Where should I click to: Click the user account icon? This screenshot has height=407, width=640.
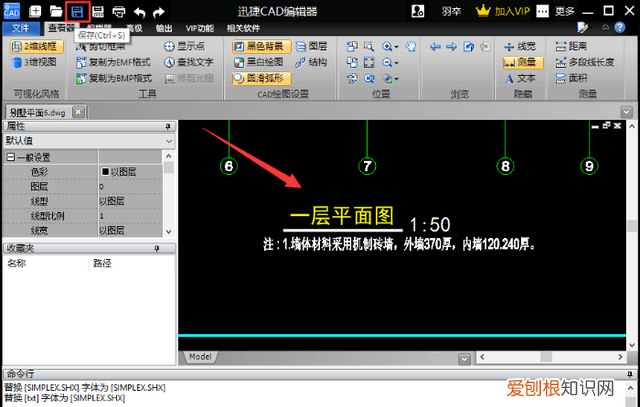click(418, 11)
